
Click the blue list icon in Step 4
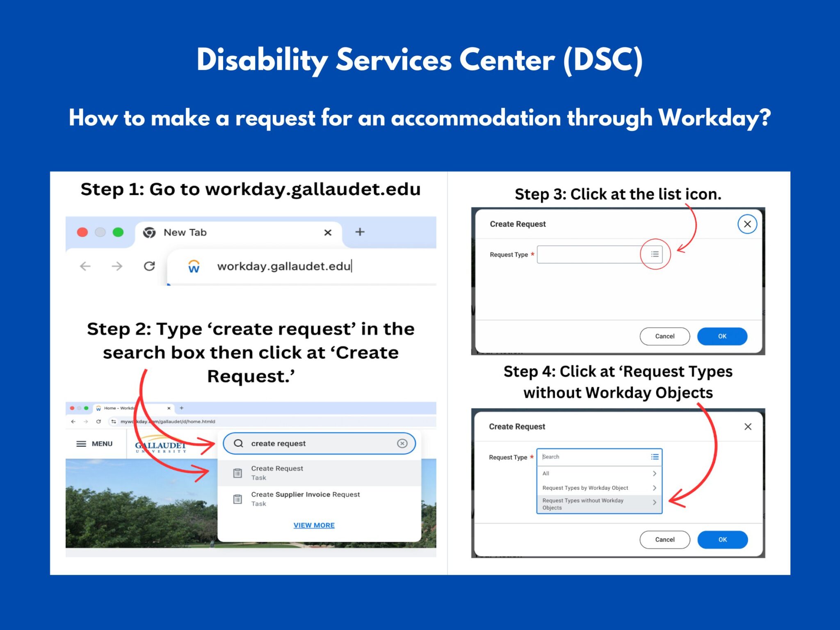(655, 457)
